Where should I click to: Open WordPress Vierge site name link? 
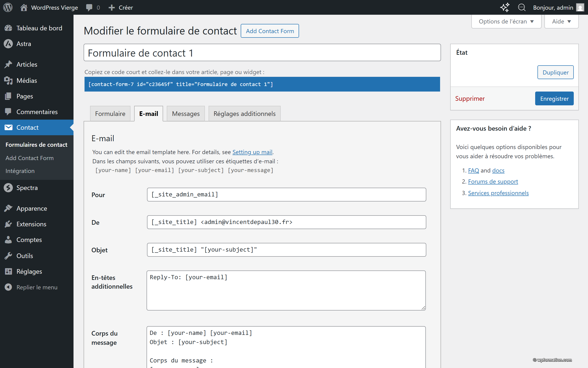click(54, 8)
